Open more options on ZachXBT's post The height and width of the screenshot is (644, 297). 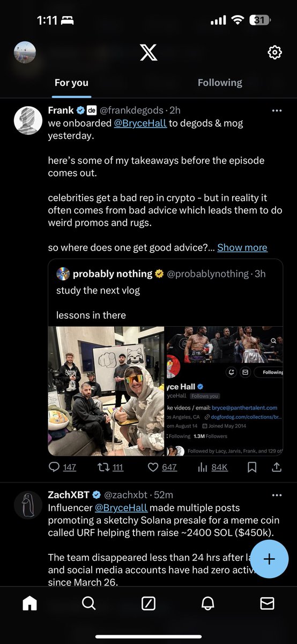click(x=277, y=495)
